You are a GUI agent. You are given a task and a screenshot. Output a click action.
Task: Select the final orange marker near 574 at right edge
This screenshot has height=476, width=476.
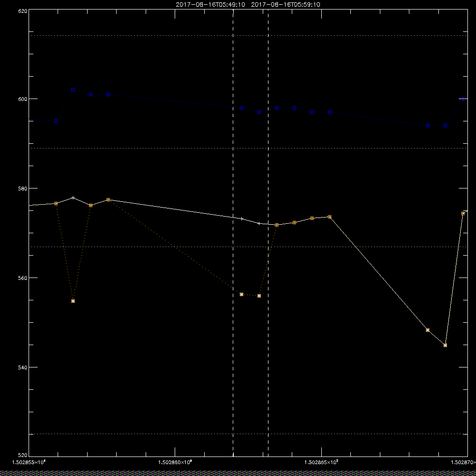[x=463, y=214]
